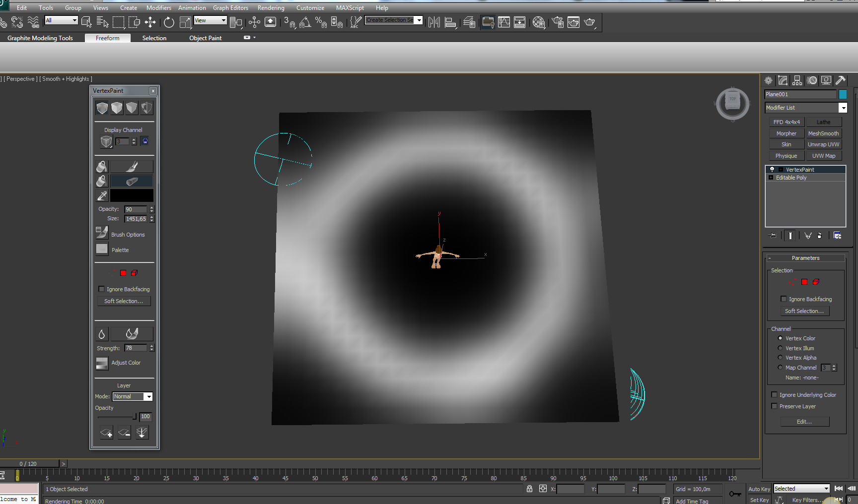Viewport: 858px width, 504px height.
Task: Disable vertex color display icon
Action: click(x=132, y=108)
